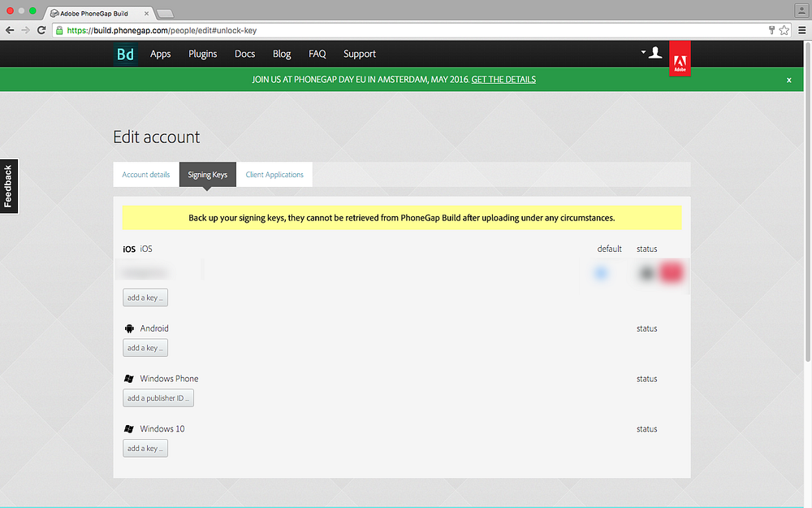Click add a key under Android
This screenshot has height=508, width=812.
point(145,348)
